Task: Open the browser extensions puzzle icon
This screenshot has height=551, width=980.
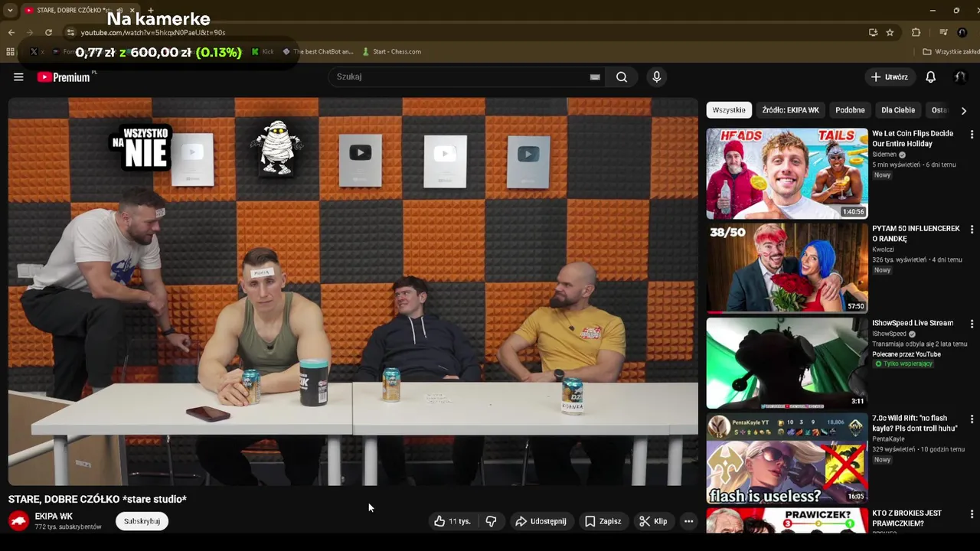Action: (916, 32)
